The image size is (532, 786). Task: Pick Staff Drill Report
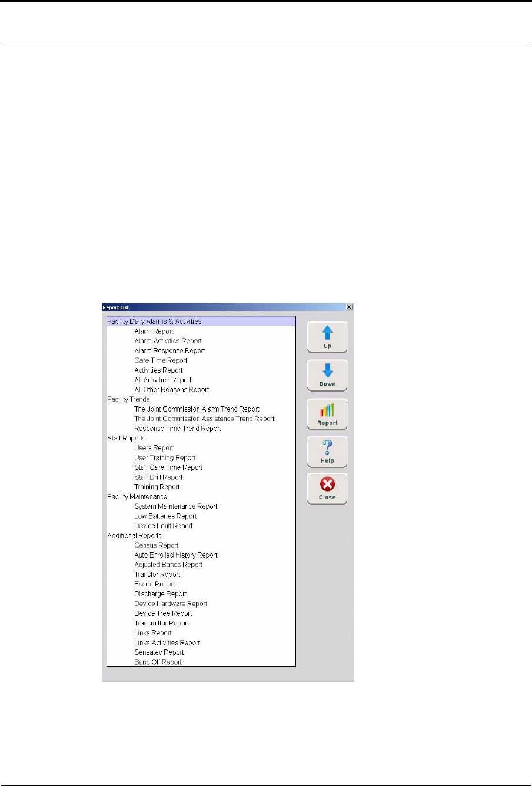pyautogui.click(x=158, y=477)
